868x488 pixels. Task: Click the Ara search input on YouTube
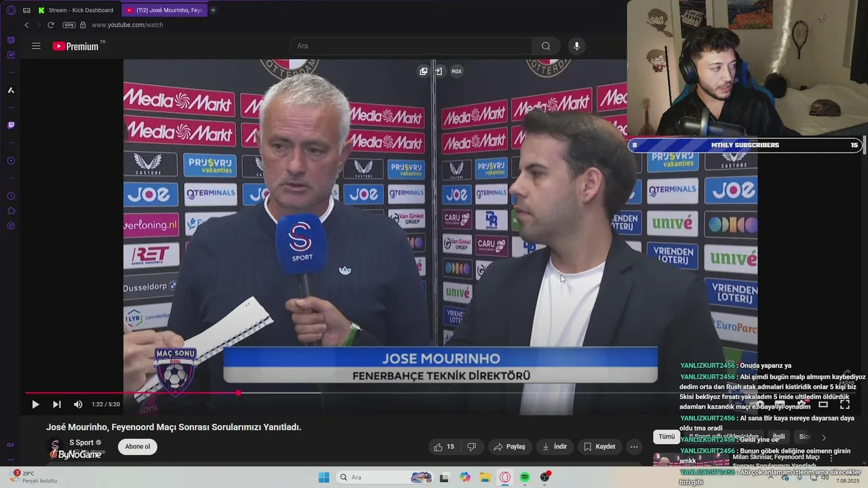click(411, 46)
